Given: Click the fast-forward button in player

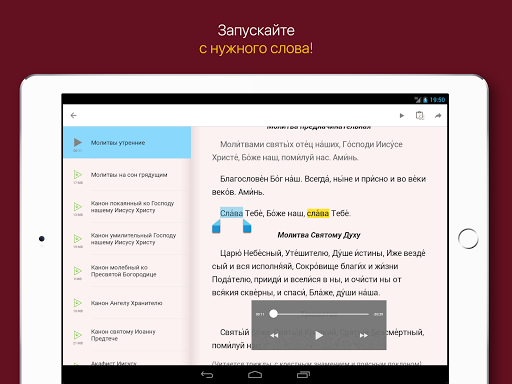Looking at the screenshot, I should [364, 335].
